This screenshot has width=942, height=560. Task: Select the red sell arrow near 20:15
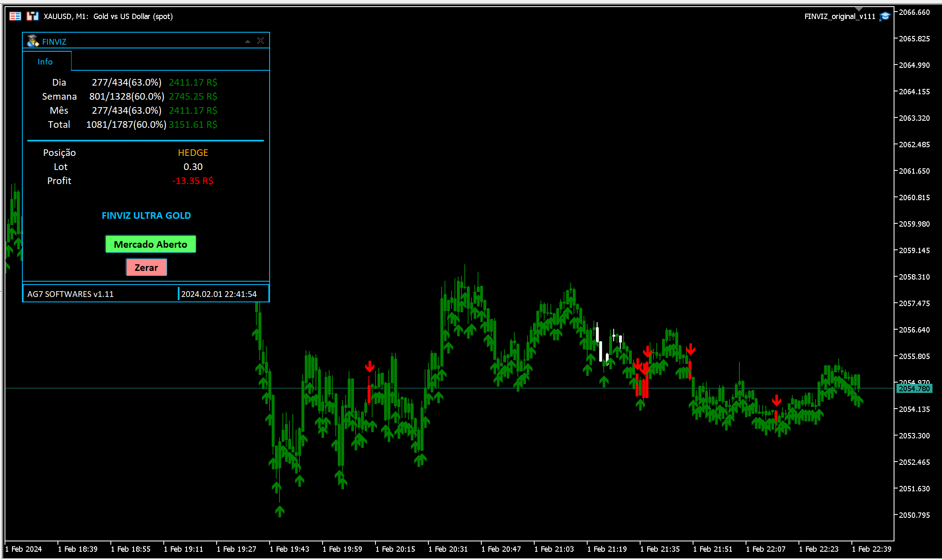tap(370, 366)
